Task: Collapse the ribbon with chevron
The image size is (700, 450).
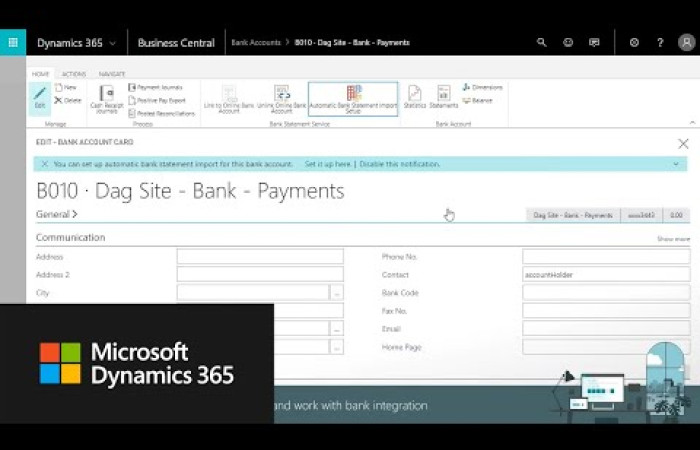Action: point(692,122)
